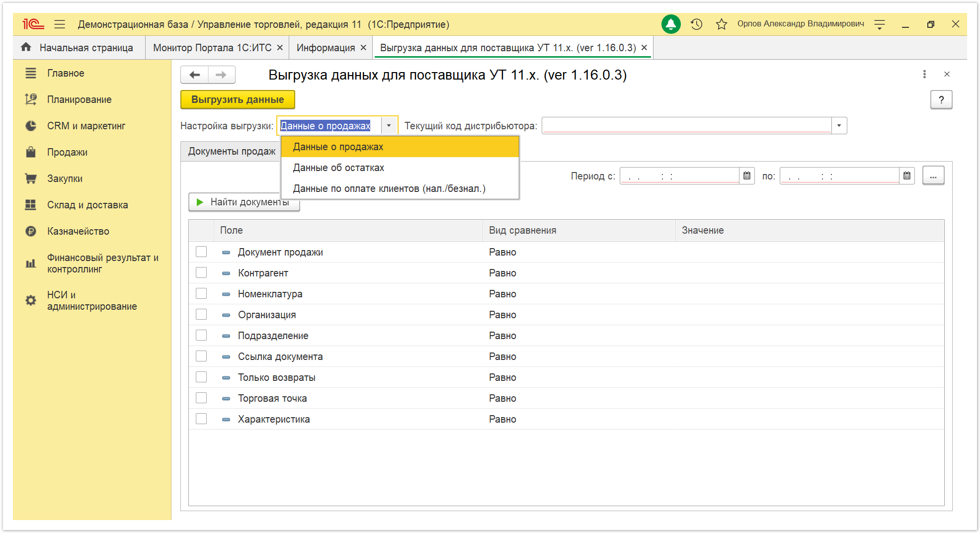
Task: Select Данные об остатках option
Action: click(400, 168)
